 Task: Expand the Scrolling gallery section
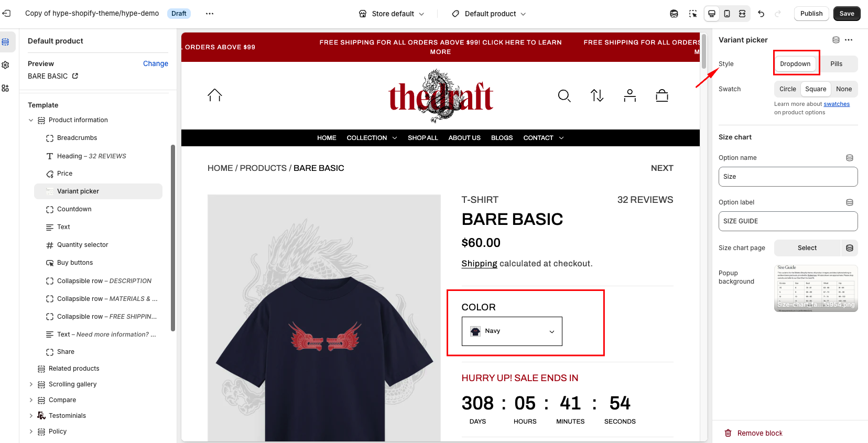click(x=31, y=384)
